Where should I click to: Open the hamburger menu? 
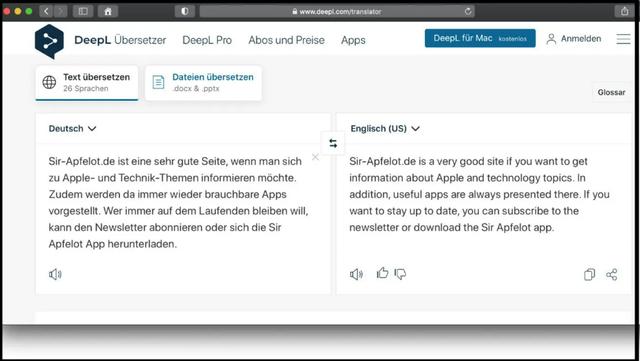tap(623, 39)
